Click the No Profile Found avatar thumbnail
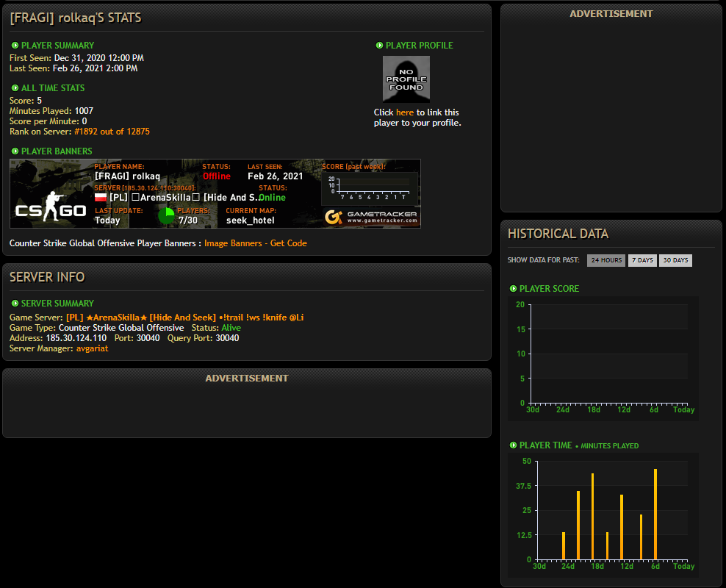Image resolution: width=726 pixels, height=588 pixels. 406,79
